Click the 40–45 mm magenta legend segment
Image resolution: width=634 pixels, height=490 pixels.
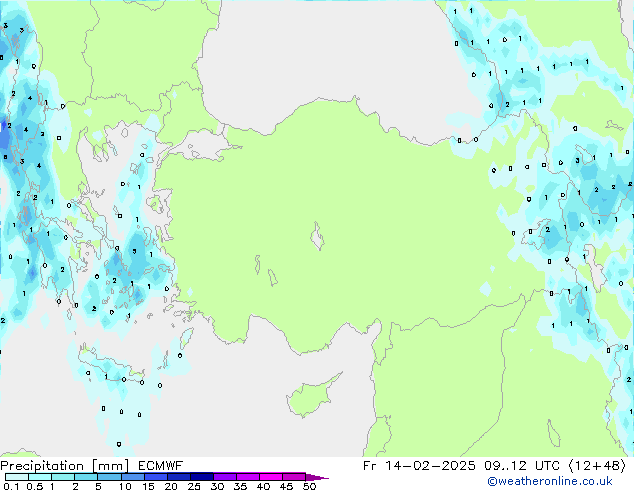[271, 477]
